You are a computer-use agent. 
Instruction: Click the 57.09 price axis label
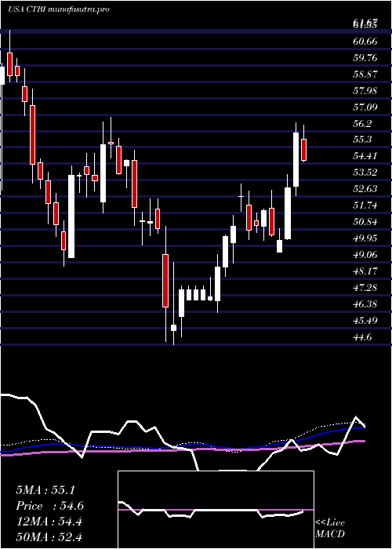[365, 107]
